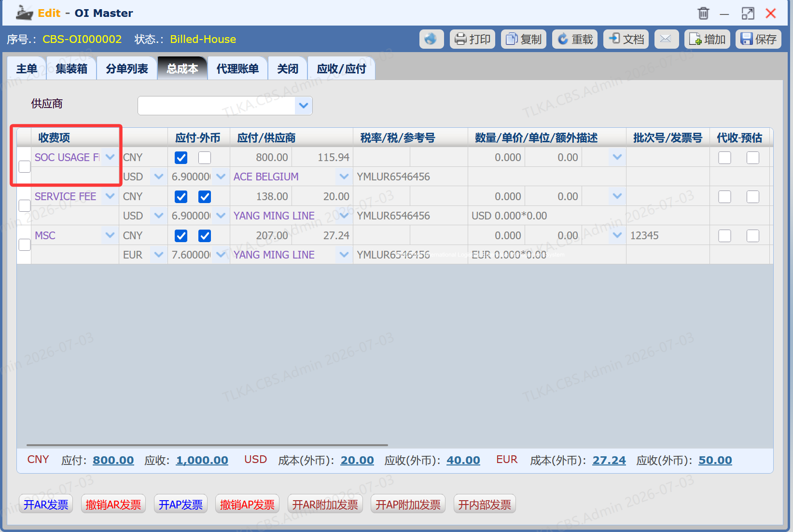Click the globe icon in the toolbar
Image resolution: width=793 pixels, height=532 pixels.
tap(431, 39)
